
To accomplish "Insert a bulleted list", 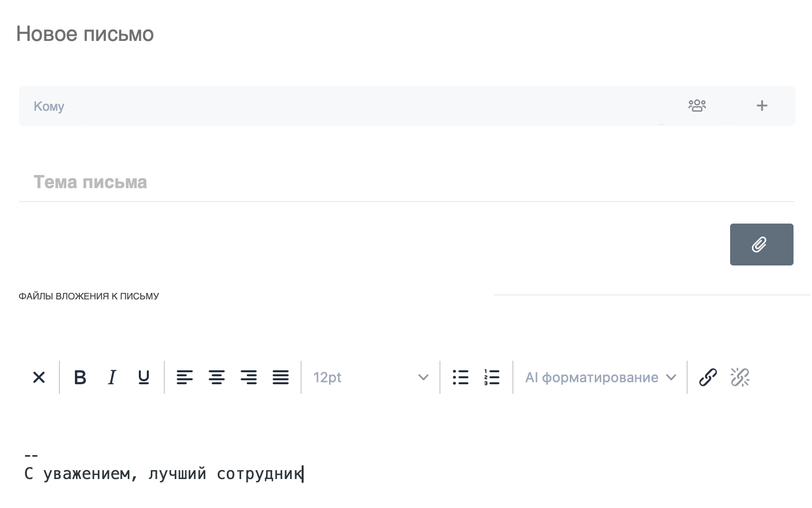I will [460, 377].
